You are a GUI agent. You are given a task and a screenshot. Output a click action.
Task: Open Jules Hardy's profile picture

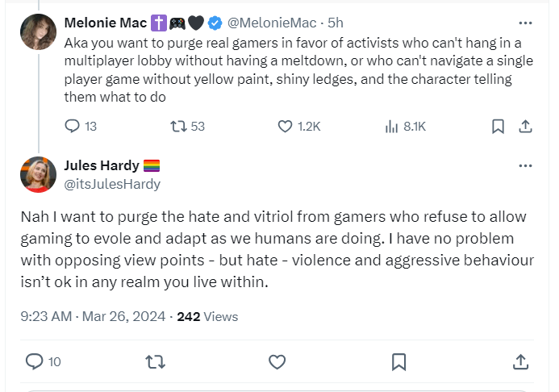(x=38, y=174)
